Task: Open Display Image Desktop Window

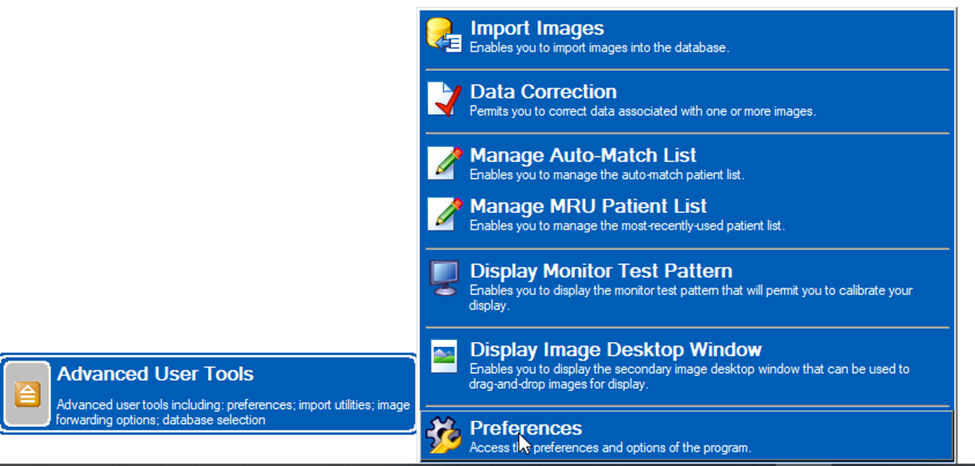Action: pos(687,365)
